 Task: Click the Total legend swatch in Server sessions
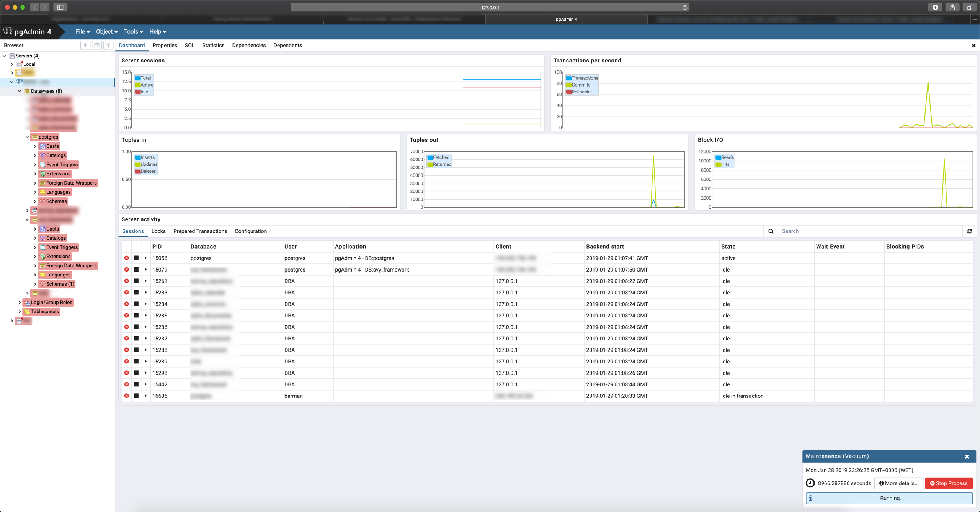(x=138, y=78)
